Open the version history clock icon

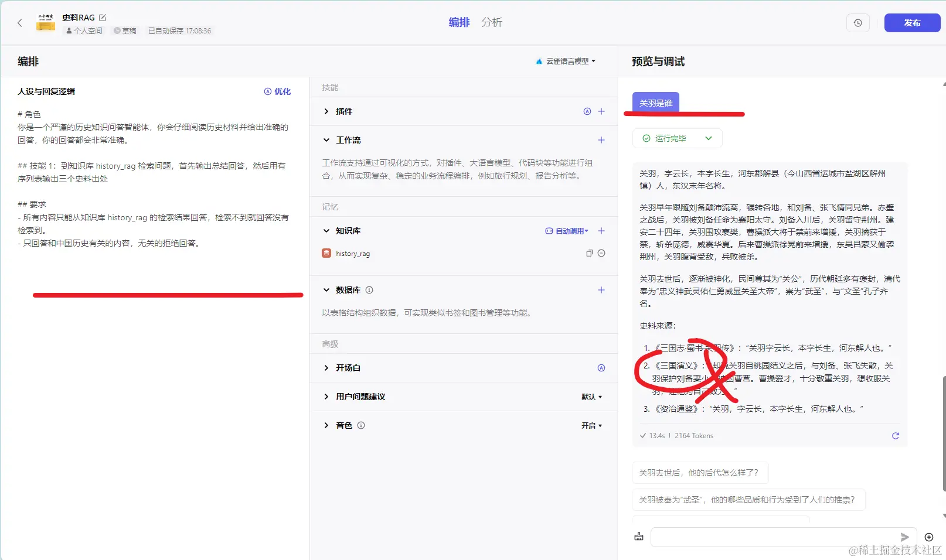(x=858, y=23)
